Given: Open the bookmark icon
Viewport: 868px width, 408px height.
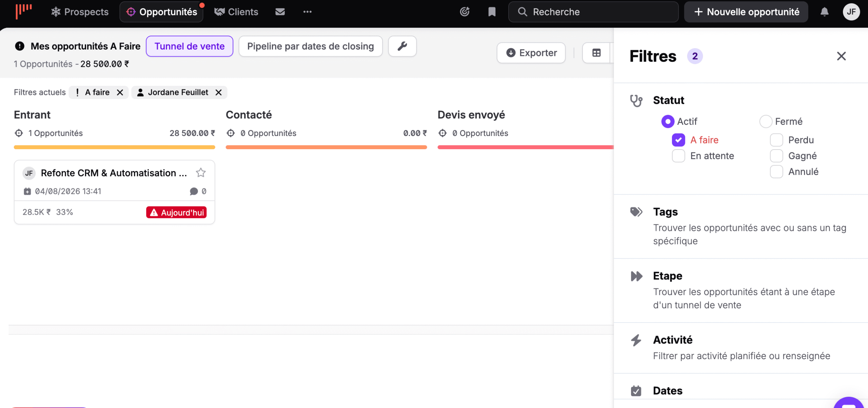Looking at the screenshot, I should pyautogui.click(x=492, y=12).
